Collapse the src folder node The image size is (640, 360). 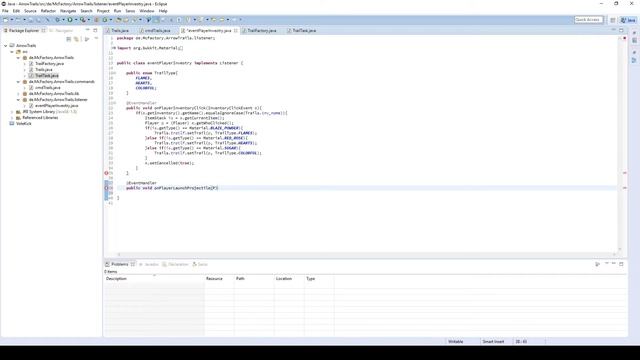tap(12, 52)
